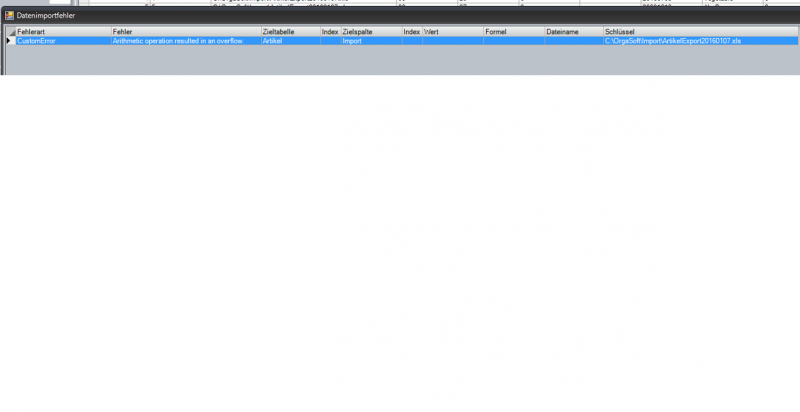Click the Artikel cell under Zieltabelle
The height and width of the screenshot is (412, 800).
coord(290,41)
